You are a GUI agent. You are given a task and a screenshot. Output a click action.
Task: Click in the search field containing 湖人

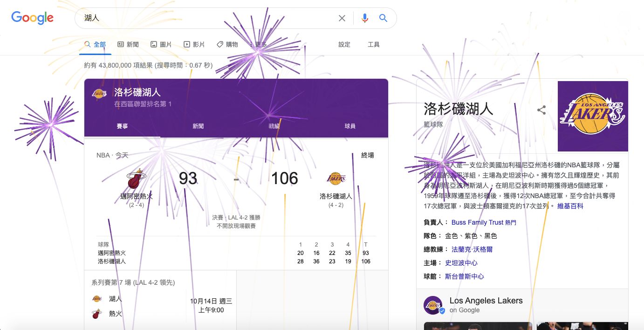click(x=205, y=18)
